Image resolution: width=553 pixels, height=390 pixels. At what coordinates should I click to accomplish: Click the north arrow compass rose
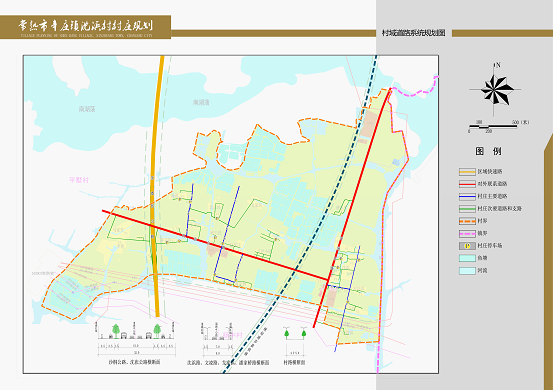pos(497,90)
